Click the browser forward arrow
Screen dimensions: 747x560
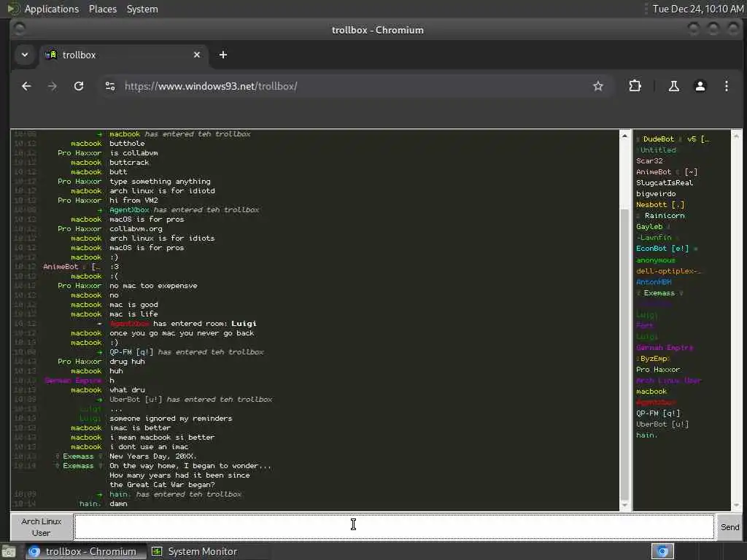tap(53, 86)
